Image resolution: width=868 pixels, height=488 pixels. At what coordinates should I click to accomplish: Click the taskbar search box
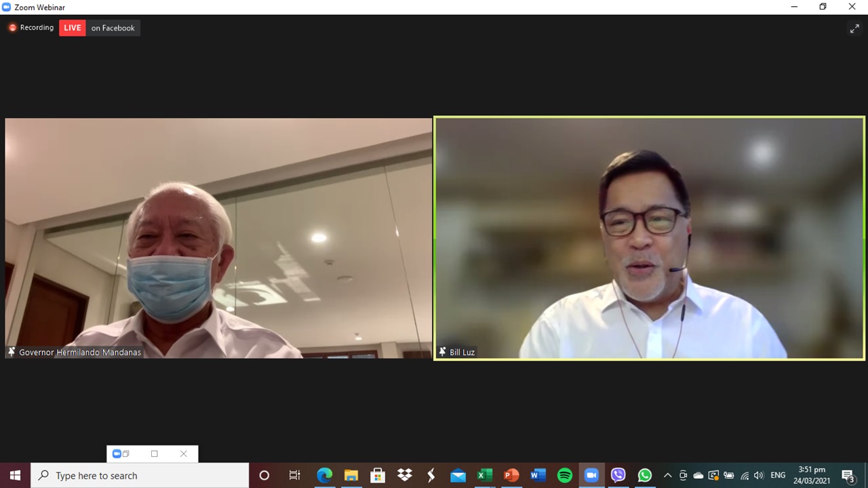point(140,475)
